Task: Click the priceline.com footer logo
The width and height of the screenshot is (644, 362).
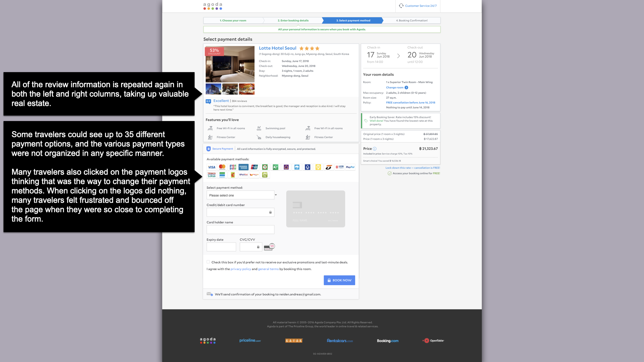Action: tap(250, 341)
